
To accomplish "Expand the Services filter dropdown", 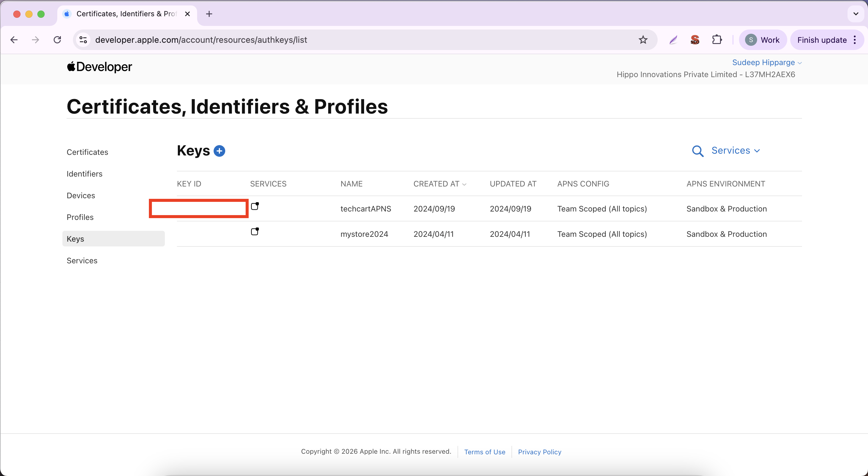I will point(736,151).
